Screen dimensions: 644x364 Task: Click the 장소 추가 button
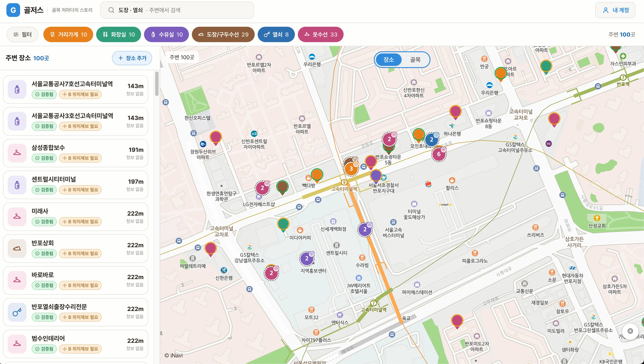tap(132, 58)
